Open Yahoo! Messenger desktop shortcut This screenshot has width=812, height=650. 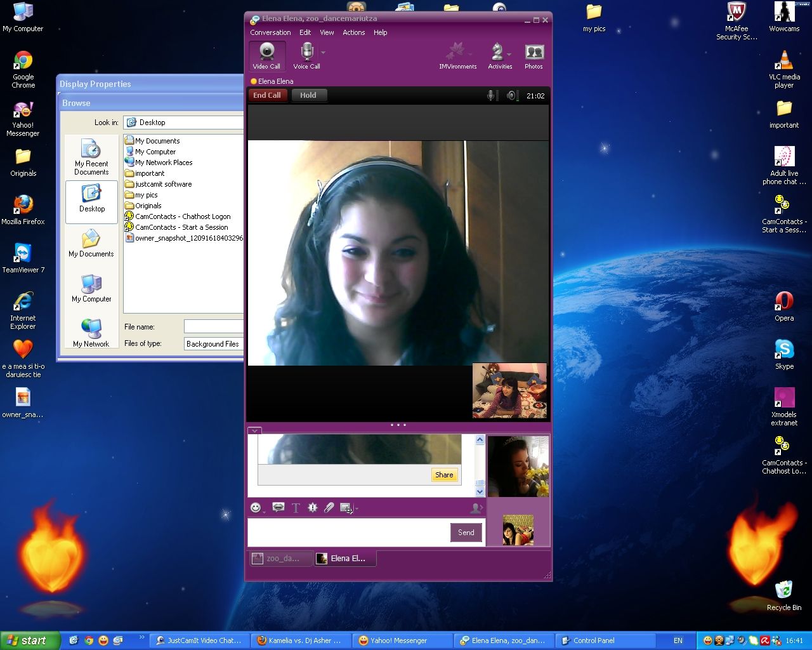point(23,118)
